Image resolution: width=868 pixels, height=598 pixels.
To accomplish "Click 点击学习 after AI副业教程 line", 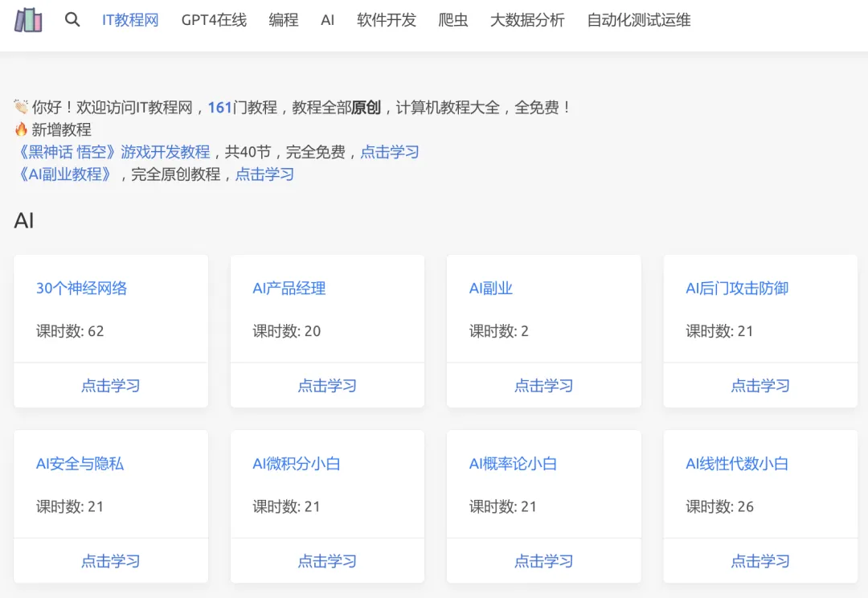I will click(x=264, y=174).
